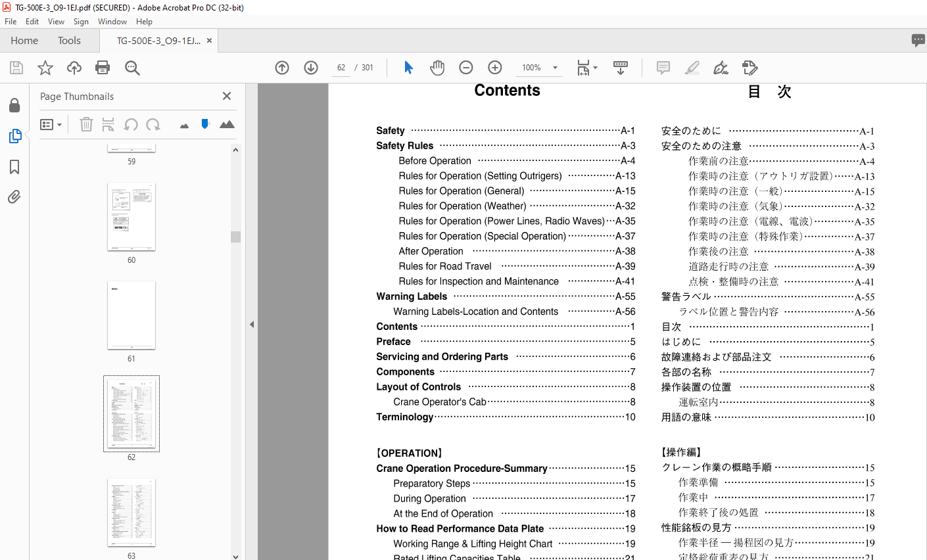
Task: Zoom out with the minus circle
Action: pyautogui.click(x=466, y=68)
